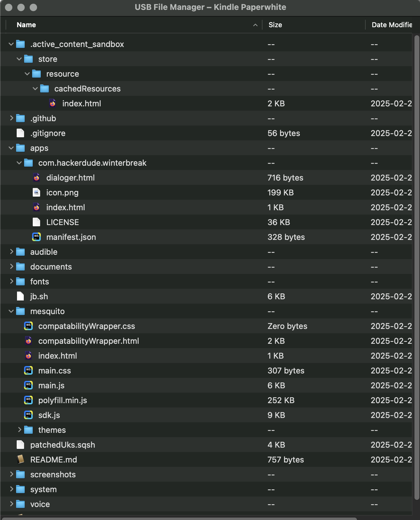The width and height of the screenshot is (420, 520).
Task: Expand the documents folder
Action: click(11, 267)
